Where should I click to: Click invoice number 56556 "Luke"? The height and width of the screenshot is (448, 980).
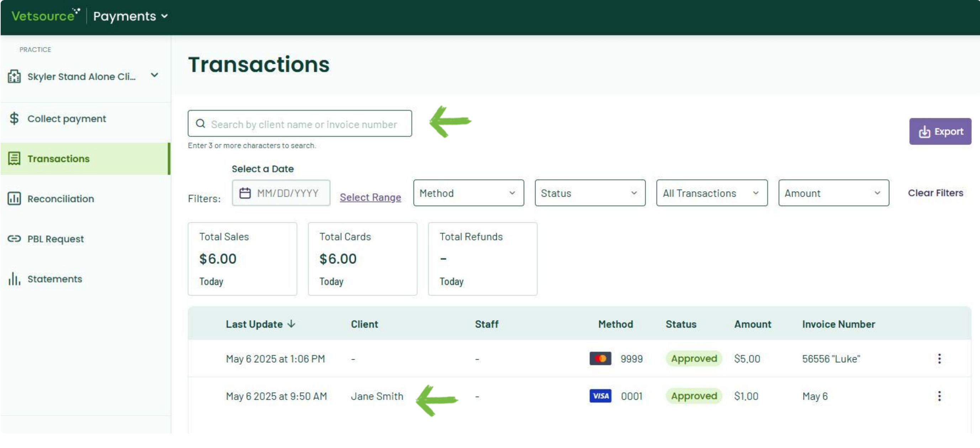pos(831,359)
